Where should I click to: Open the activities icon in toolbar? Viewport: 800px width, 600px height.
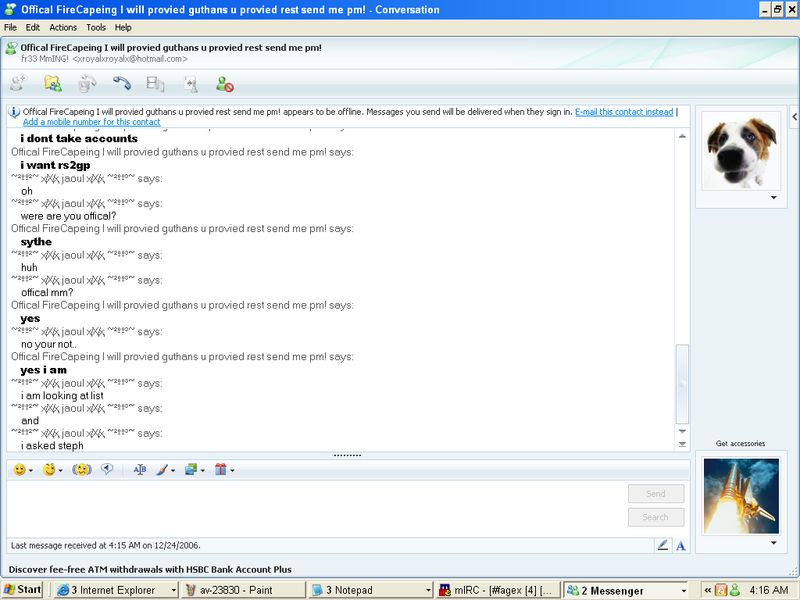point(155,84)
